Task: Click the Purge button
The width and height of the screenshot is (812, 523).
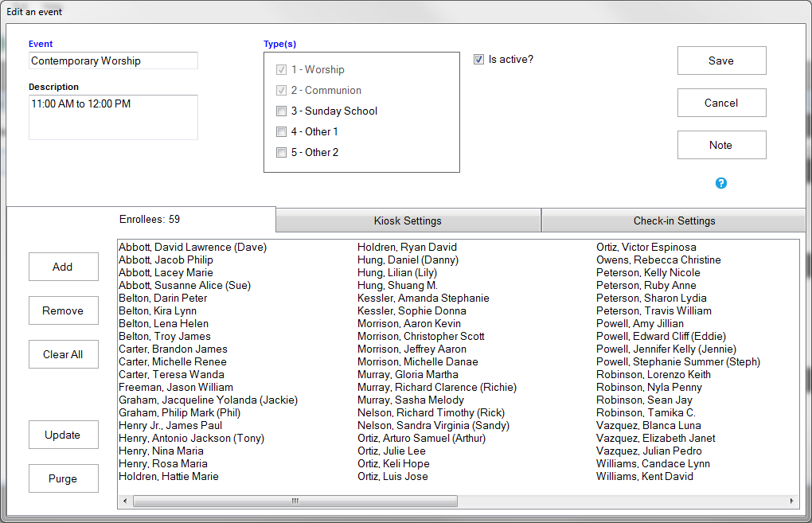Action: click(63, 478)
